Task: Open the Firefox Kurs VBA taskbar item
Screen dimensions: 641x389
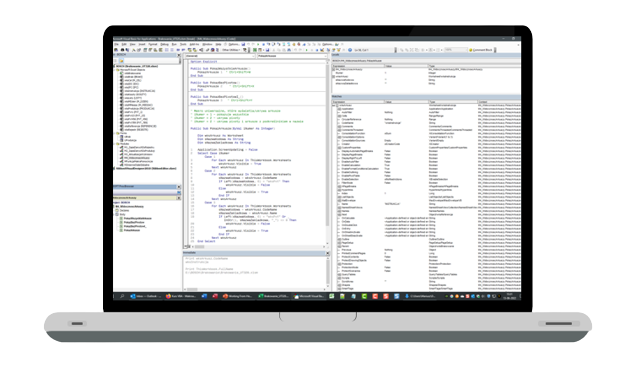Action: pyautogui.click(x=181, y=296)
